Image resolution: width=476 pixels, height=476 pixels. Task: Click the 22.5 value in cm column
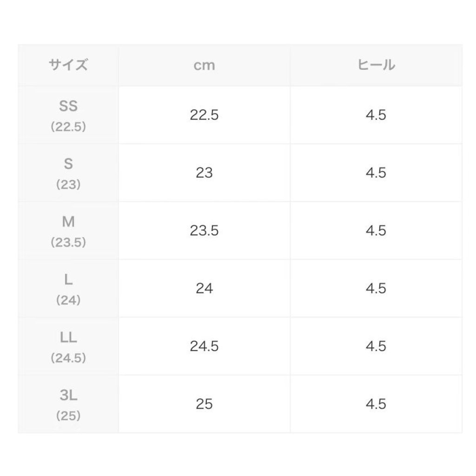click(x=204, y=115)
